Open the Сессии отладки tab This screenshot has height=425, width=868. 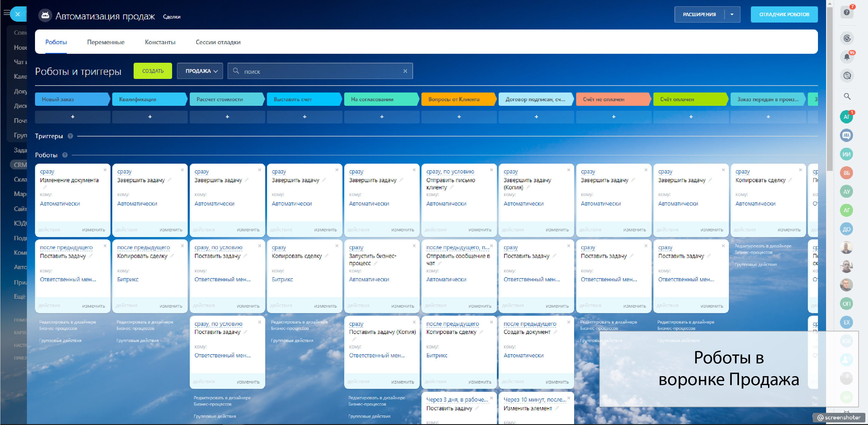(x=218, y=42)
